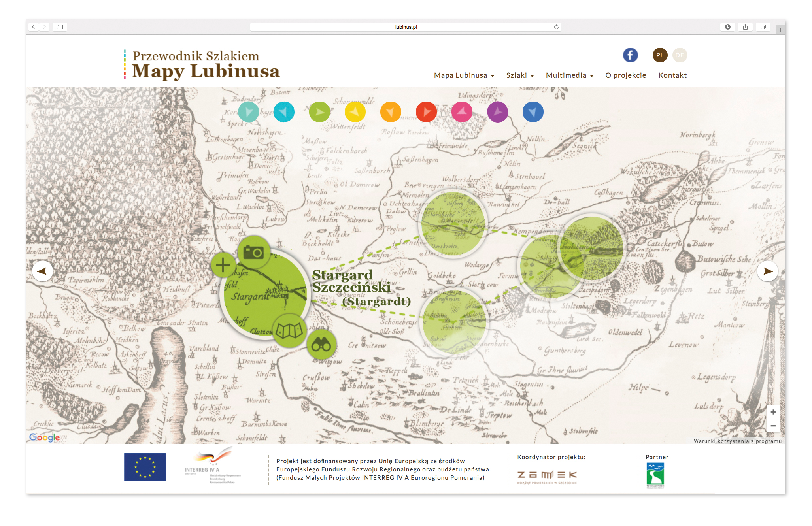Viewport: 812px width, 526px height.
Task: Click the browser reload icon
Action: coord(556,27)
